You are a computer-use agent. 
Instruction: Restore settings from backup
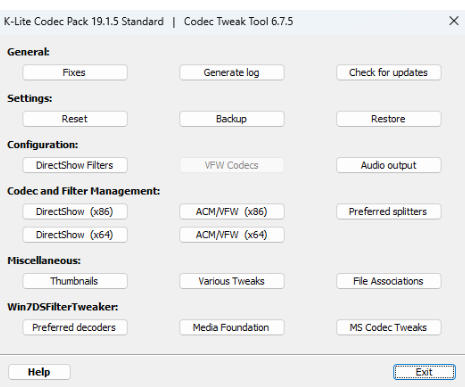(x=389, y=119)
